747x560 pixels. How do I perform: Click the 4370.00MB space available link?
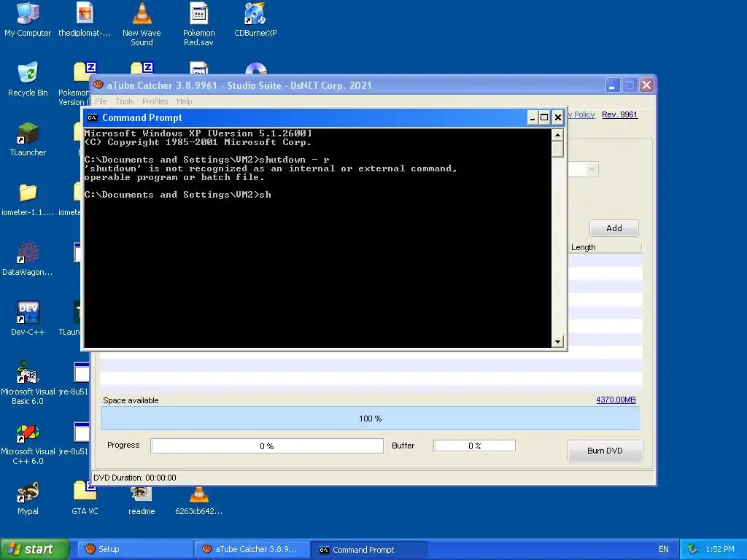pyautogui.click(x=616, y=400)
